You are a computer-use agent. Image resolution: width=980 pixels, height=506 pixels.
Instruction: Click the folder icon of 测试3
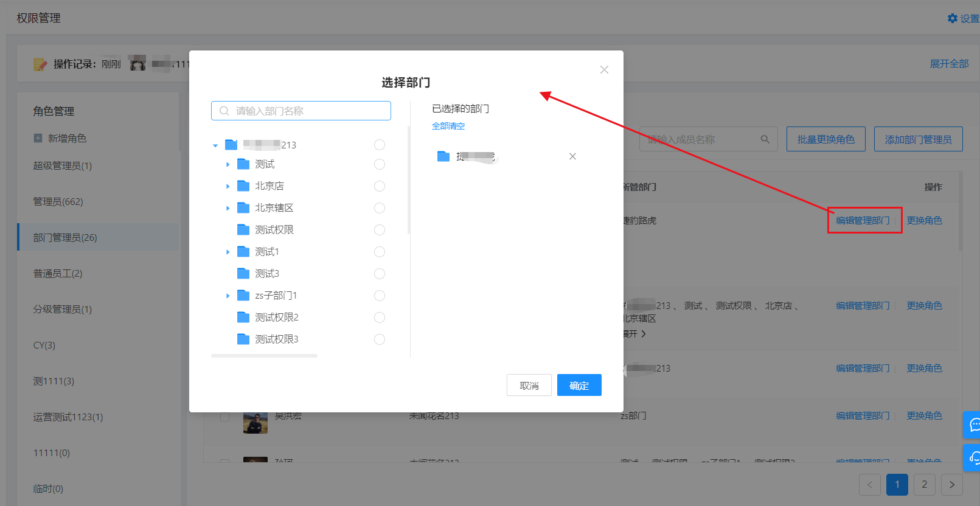243,274
